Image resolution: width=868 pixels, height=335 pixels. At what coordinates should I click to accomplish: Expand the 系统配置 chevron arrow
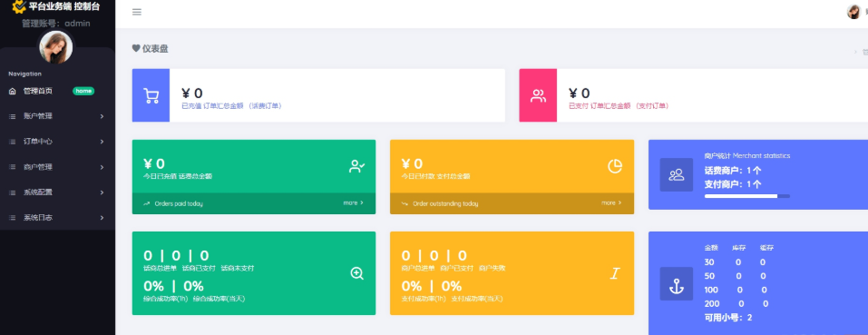click(102, 192)
